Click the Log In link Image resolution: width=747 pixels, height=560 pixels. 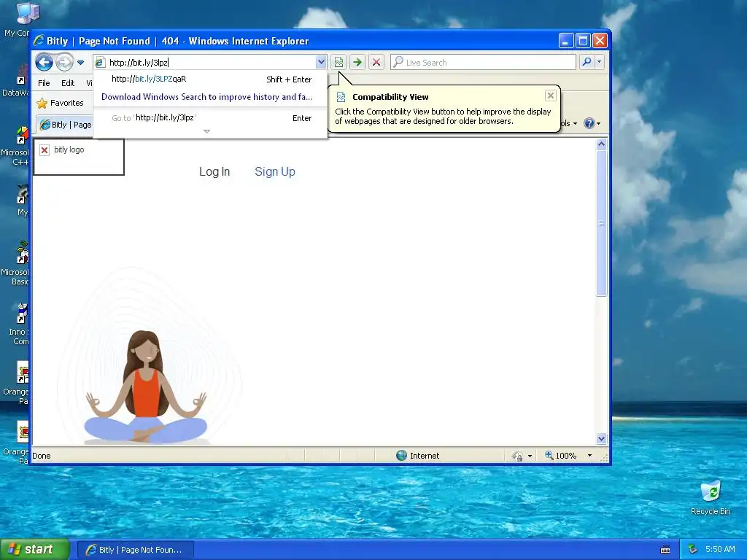[214, 172]
